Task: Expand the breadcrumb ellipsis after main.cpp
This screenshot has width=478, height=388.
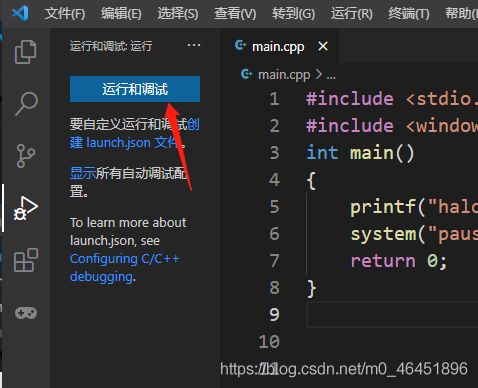Action: coord(331,76)
